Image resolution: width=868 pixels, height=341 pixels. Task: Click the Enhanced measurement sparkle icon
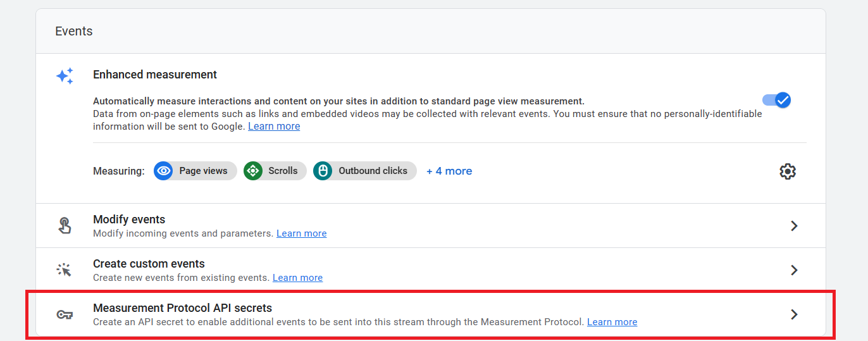(65, 76)
